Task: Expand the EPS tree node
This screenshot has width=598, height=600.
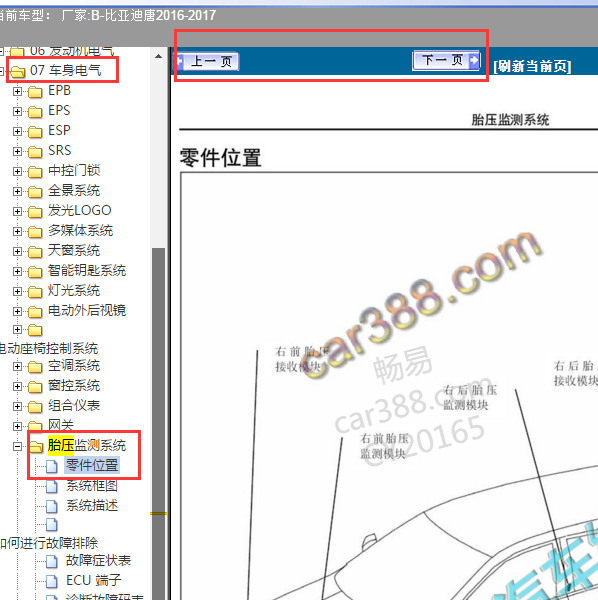Action: pos(17,111)
